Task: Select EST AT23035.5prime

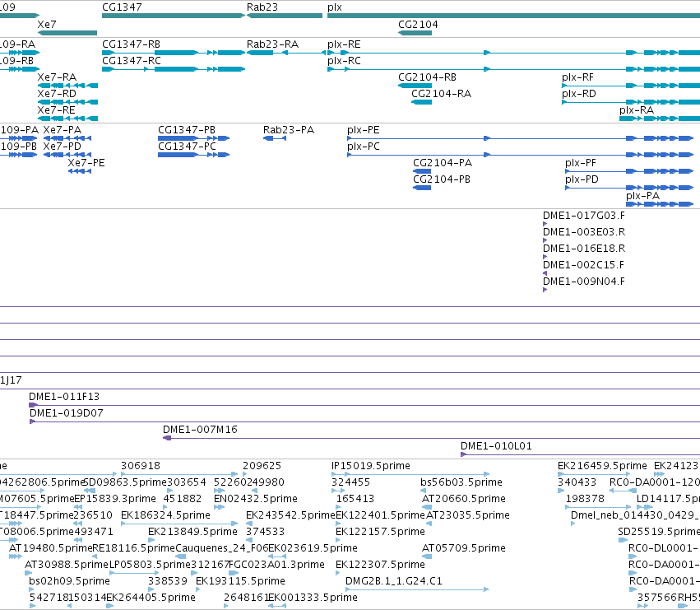Action: click(x=429, y=524)
